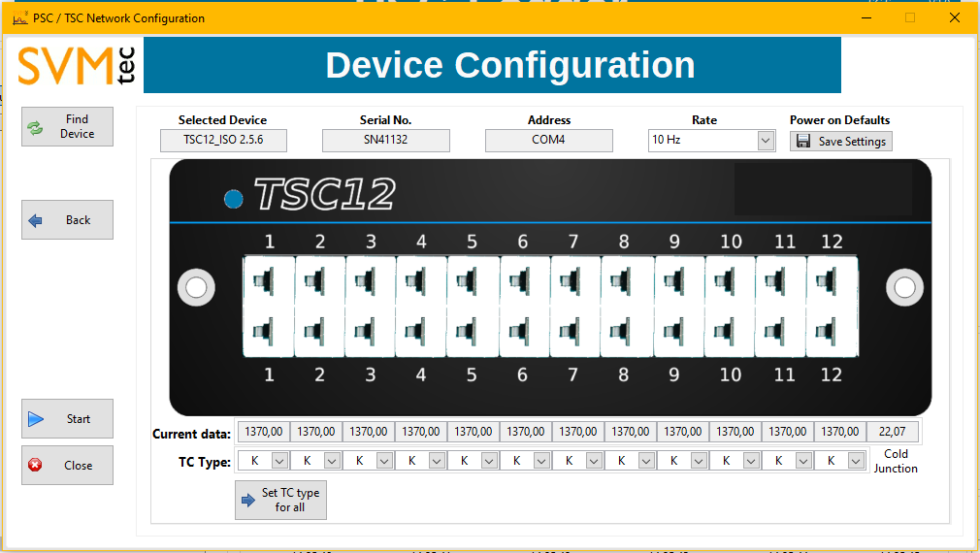This screenshot has height=553, width=980.
Task: Click the Current data label
Action: pos(191,434)
